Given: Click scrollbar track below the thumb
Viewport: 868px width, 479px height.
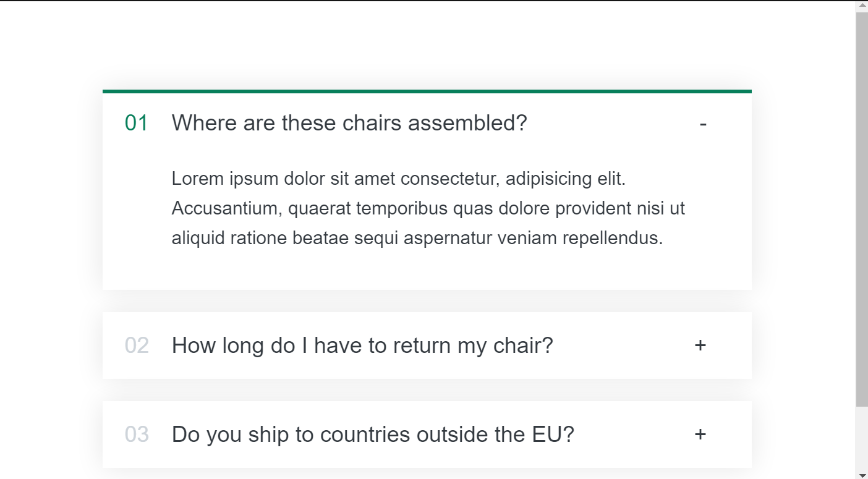Looking at the screenshot, I should (x=861, y=439).
